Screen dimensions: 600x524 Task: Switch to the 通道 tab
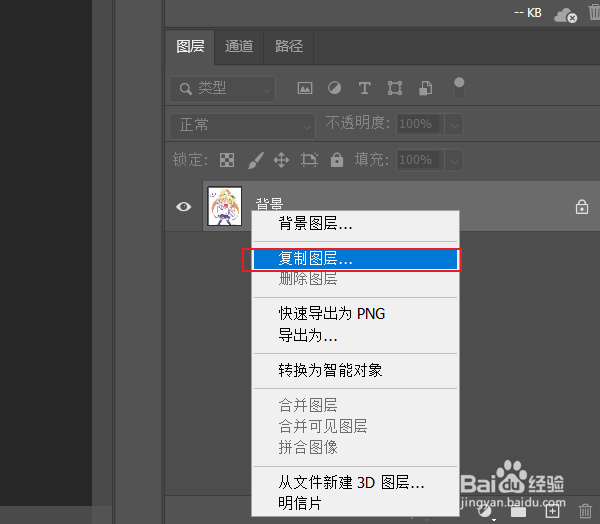coord(239,47)
